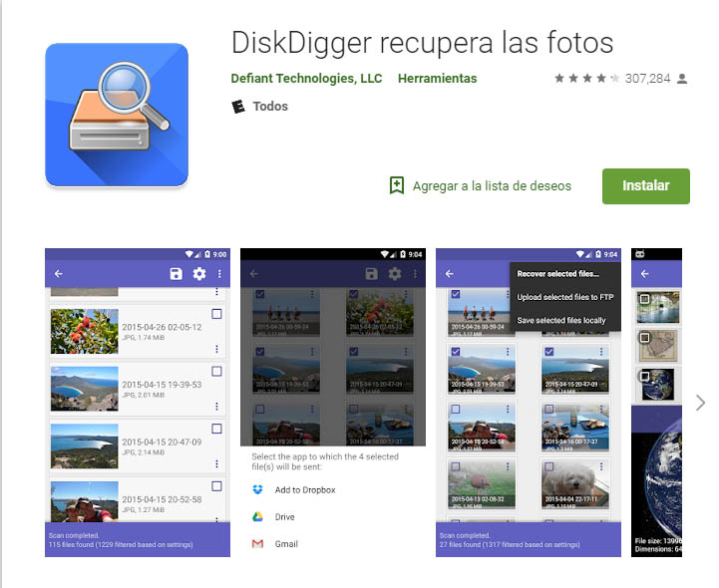Click the E content rating icon for Todos
719x588 pixels.
coord(237,107)
